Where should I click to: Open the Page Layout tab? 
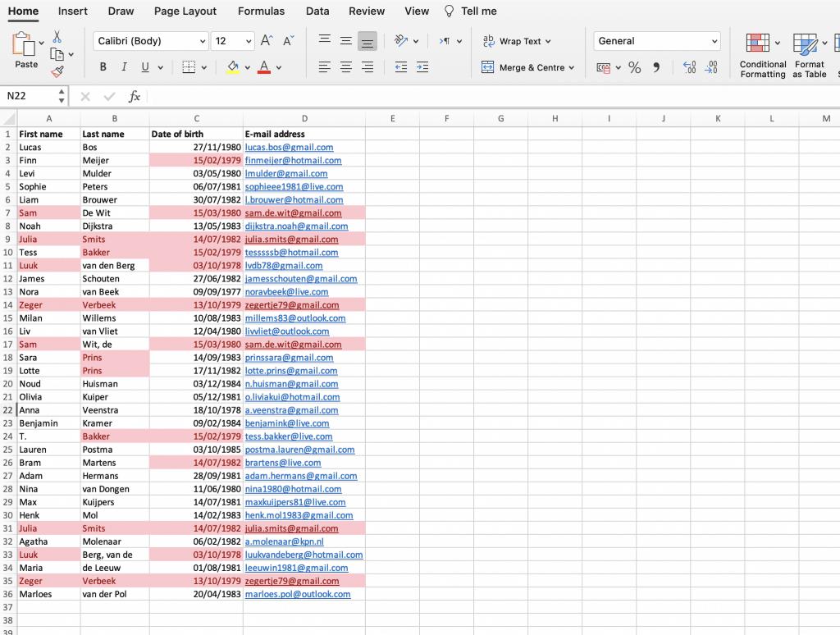pyautogui.click(x=185, y=11)
